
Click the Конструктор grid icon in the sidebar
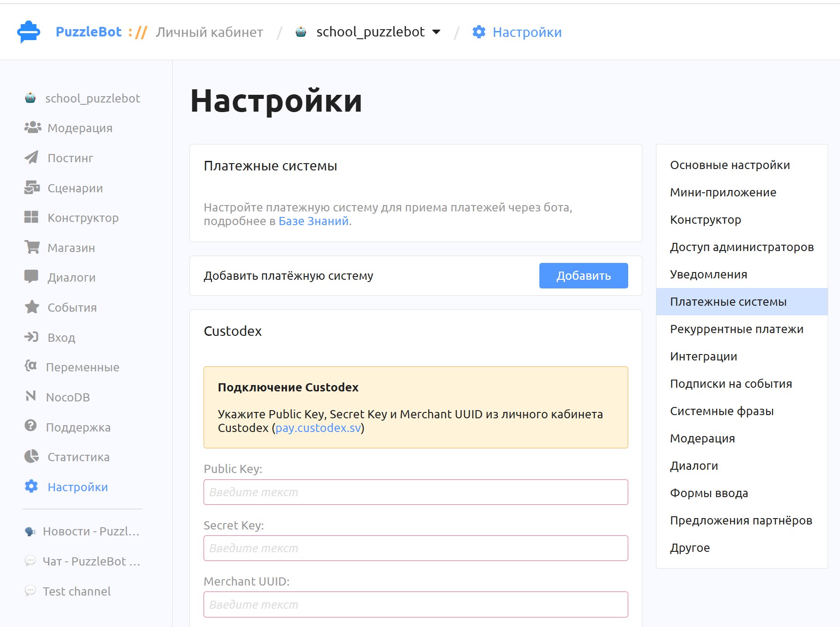(31, 217)
